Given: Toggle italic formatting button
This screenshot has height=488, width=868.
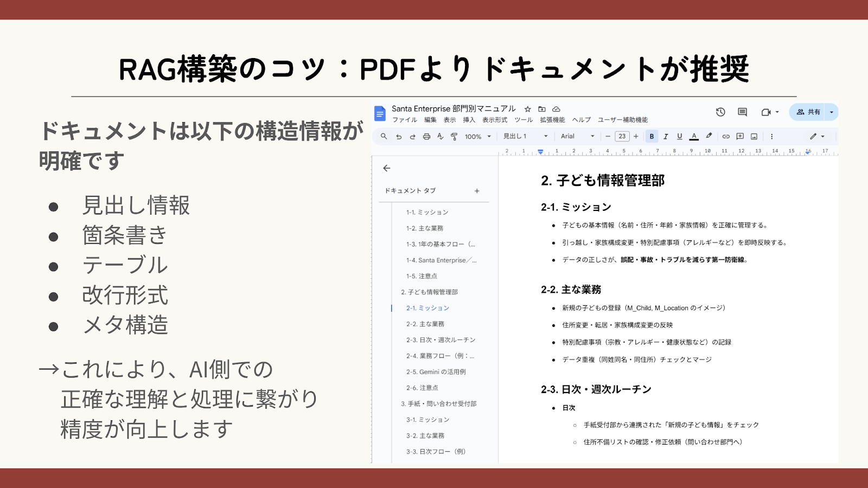Looking at the screenshot, I should pos(666,137).
